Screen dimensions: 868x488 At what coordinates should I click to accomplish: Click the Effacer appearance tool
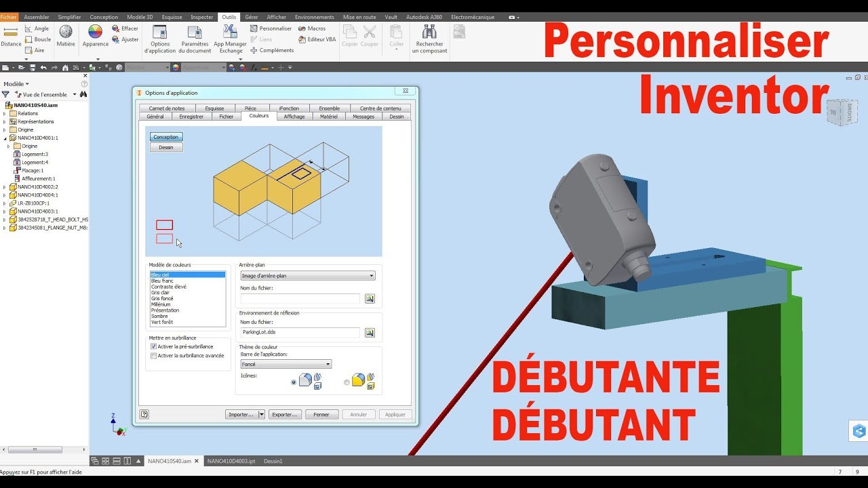[125, 28]
